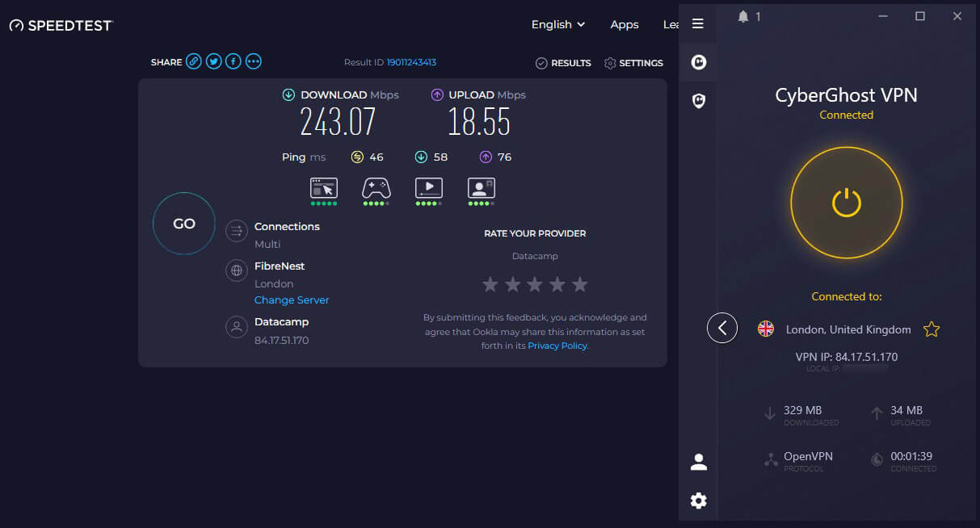Copy the result via the link icon
The width and height of the screenshot is (980, 528).
pyautogui.click(x=193, y=61)
